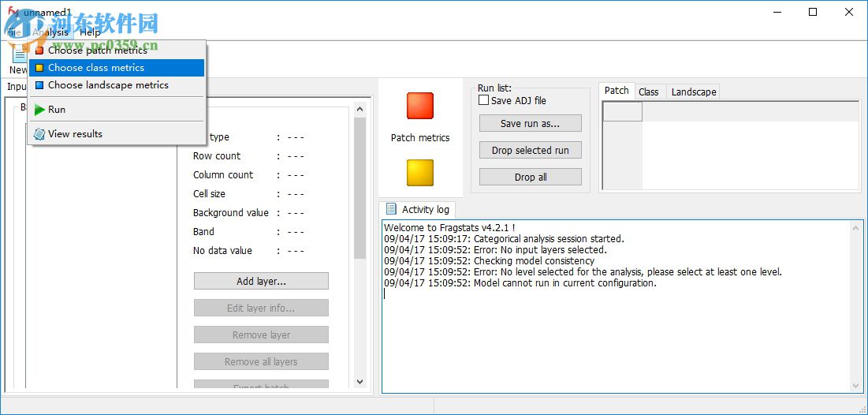Open the Help menu
The height and width of the screenshot is (415, 868).
[x=90, y=32]
